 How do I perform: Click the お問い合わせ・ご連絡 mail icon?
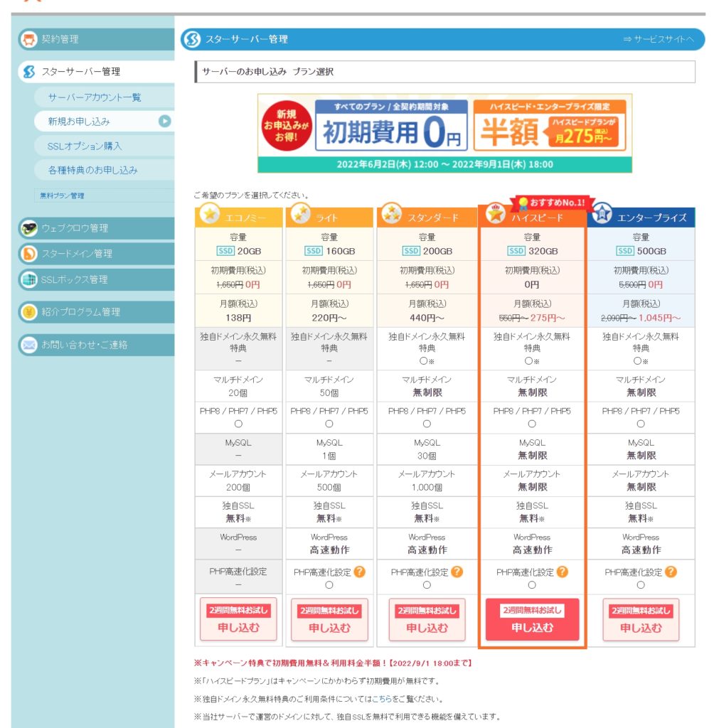click(x=28, y=345)
